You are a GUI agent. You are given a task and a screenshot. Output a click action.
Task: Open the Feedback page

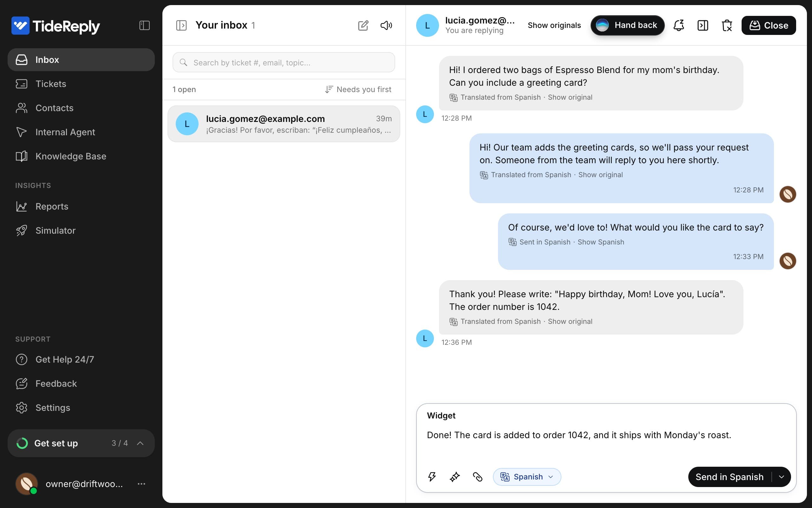[81, 384]
